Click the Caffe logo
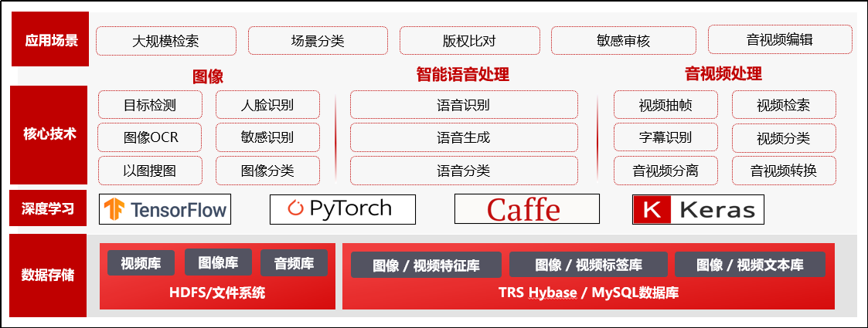The height and width of the screenshot is (328, 868). point(526,209)
